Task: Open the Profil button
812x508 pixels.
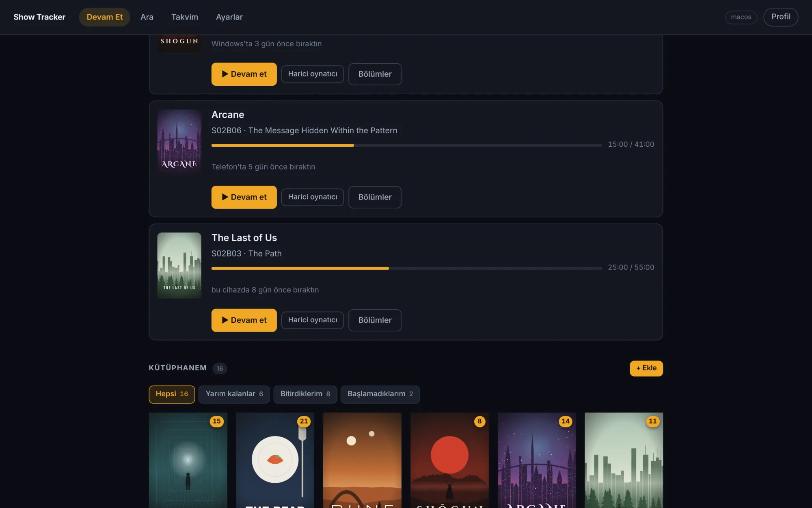Action: click(x=781, y=17)
